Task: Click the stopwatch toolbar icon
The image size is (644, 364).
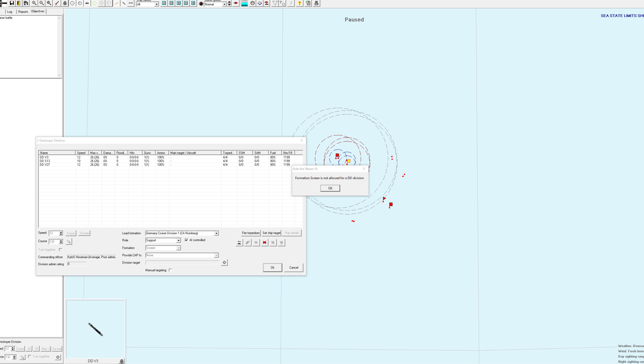Action: click(252, 3)
